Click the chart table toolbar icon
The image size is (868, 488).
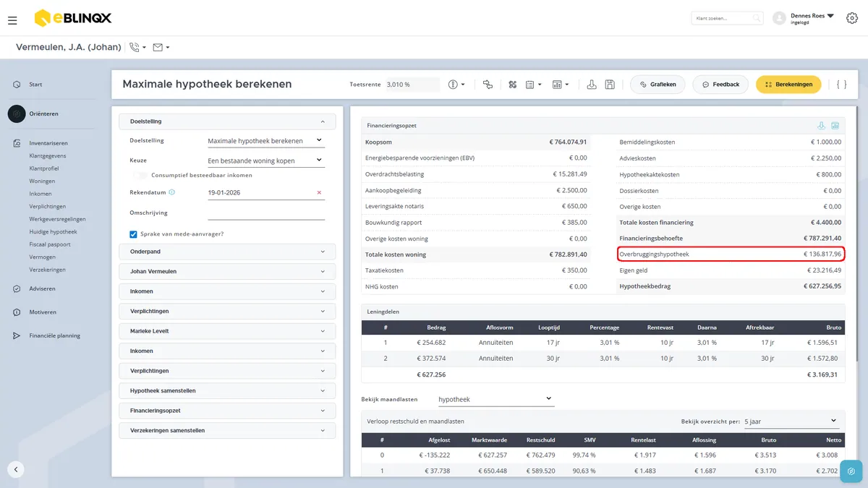[557, 85]
